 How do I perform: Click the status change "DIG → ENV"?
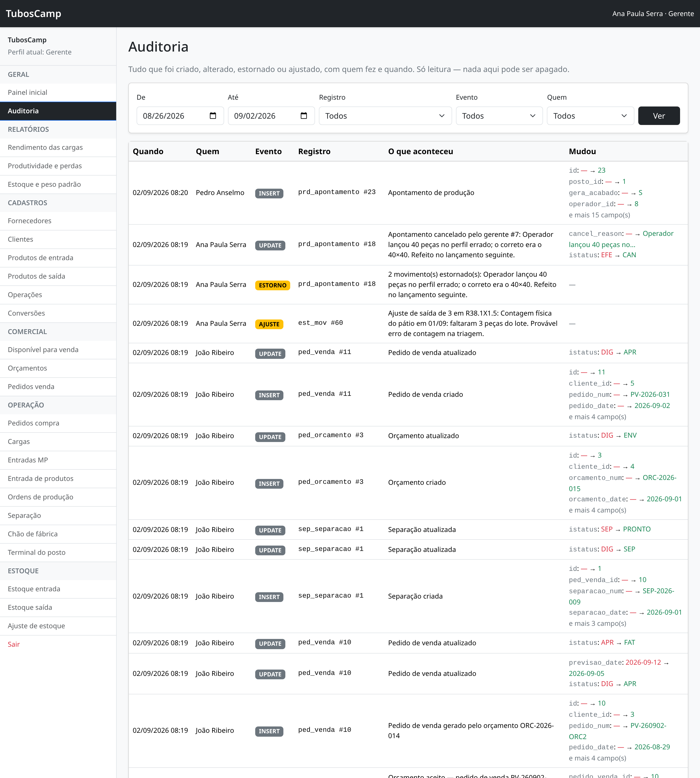619,435
